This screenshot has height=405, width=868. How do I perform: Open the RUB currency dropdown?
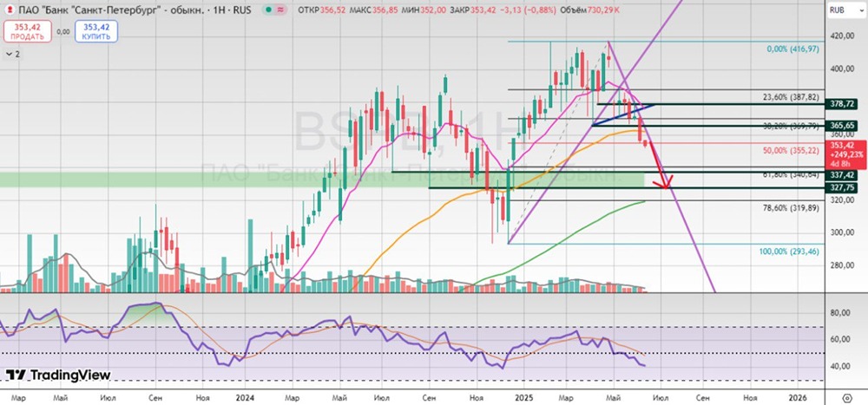point(845,10)
